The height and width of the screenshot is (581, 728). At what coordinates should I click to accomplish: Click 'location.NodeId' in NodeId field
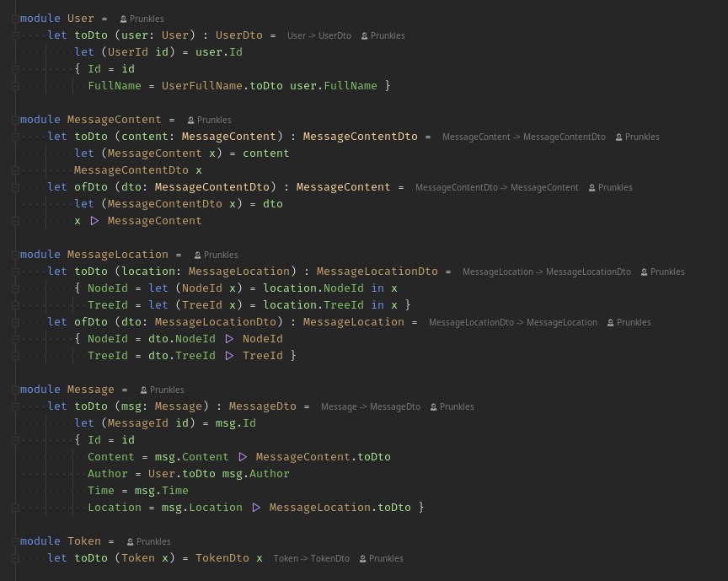[x=313, y=288]
